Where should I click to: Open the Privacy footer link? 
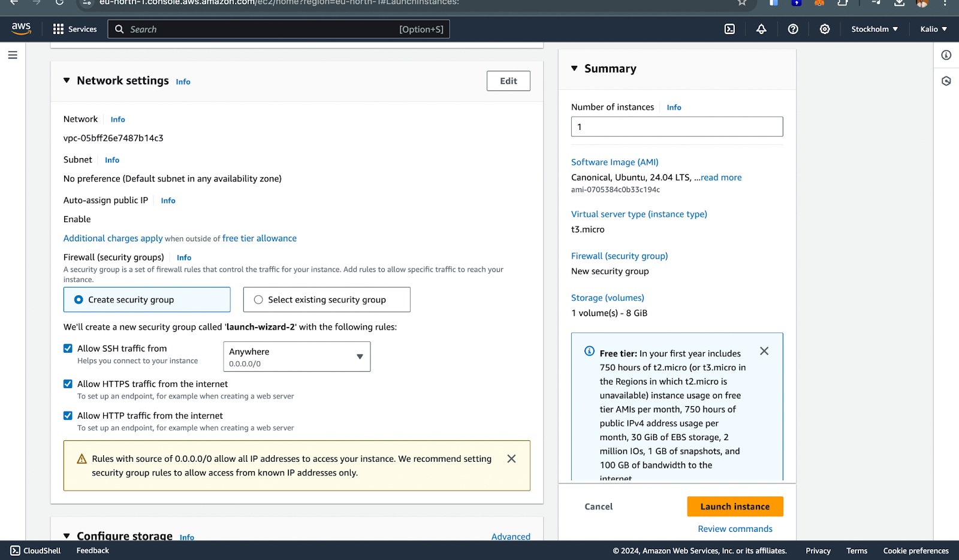click(x=818, y=551)
